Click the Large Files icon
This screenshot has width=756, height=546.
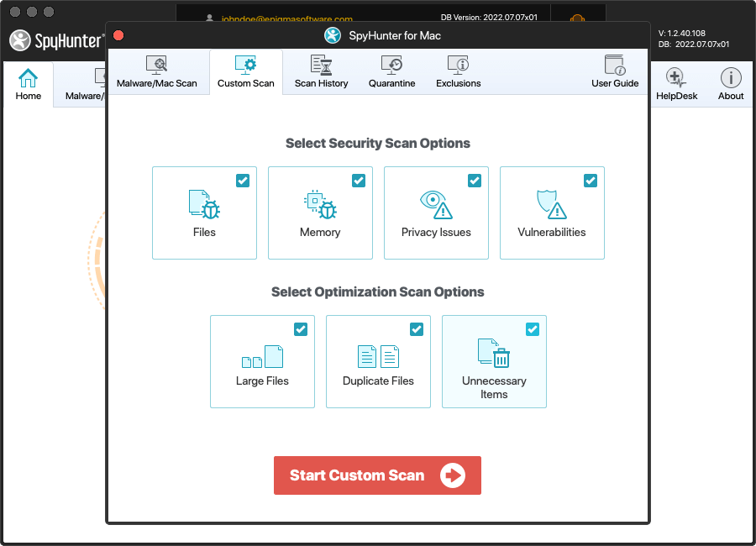click(262, 356)
